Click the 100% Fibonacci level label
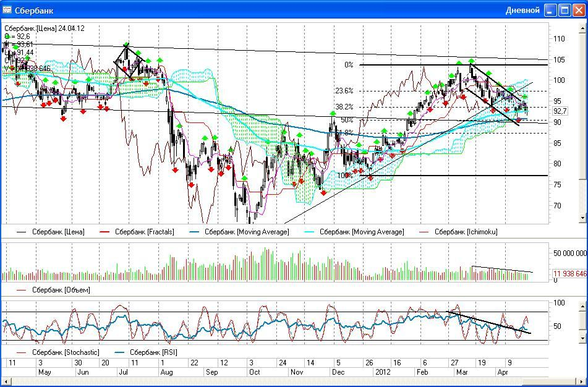Image resolution: width=588 pixels, height=387 pixels. point(344,176)
